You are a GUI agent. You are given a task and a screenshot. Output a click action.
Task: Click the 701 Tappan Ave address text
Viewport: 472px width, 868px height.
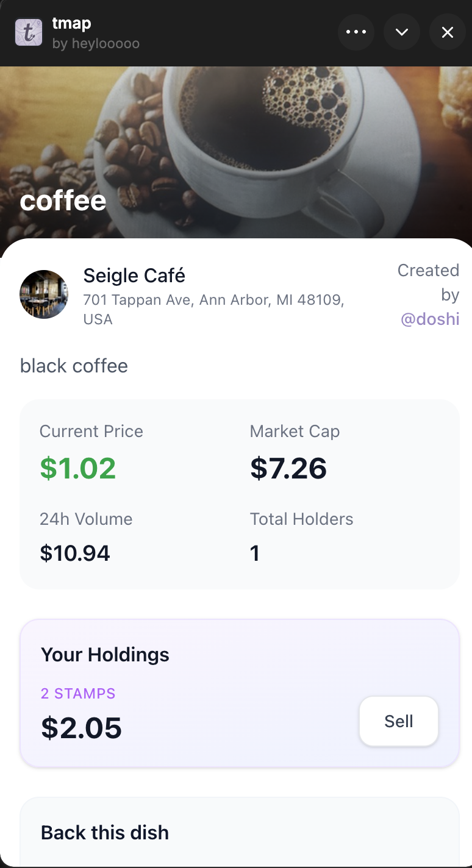pos(213,310)
